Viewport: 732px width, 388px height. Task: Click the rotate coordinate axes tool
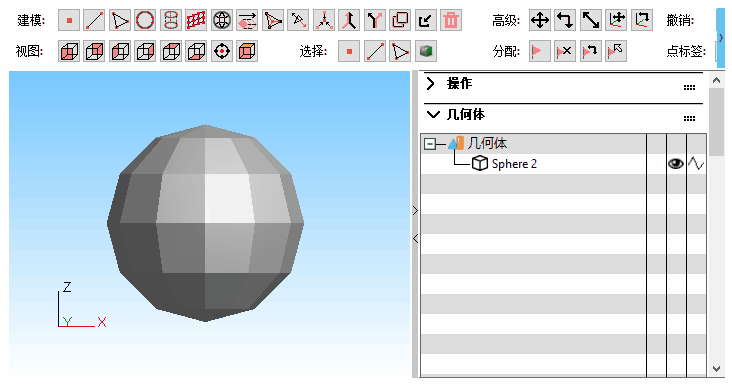641,21
